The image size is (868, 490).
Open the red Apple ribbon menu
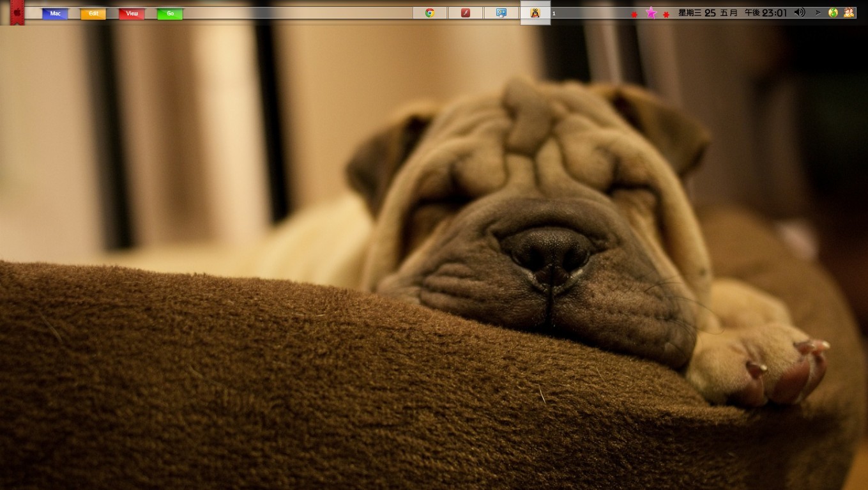[17, 13]
